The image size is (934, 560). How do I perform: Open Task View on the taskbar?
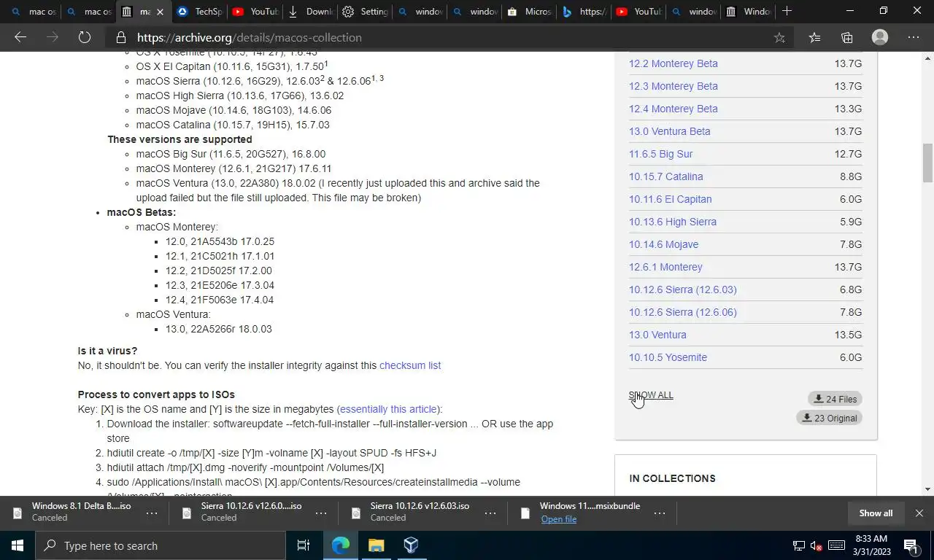click(x=304, y=545)
